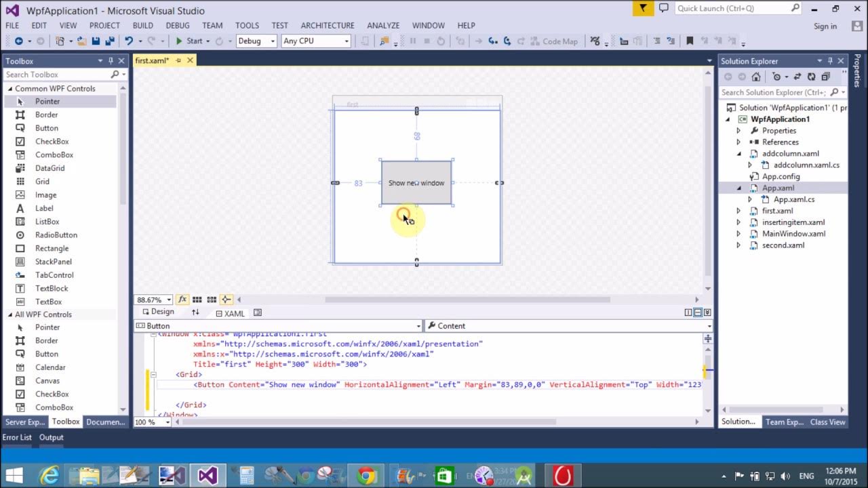Open the feedback speech bubble icon
Image resolution: width=868 pixels, height=488 pixels.
pyautogui.click(x=663, y=8)
